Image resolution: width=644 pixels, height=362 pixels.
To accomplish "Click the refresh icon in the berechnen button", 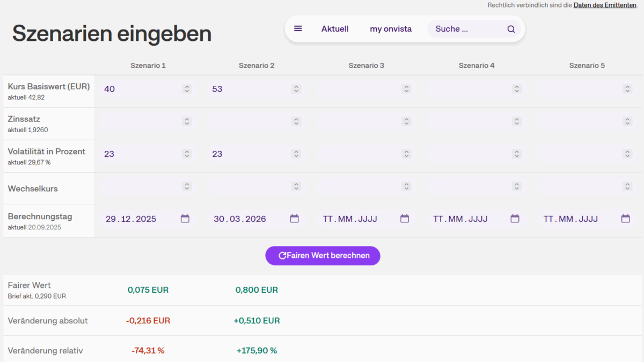I will (x=283, y=256).
